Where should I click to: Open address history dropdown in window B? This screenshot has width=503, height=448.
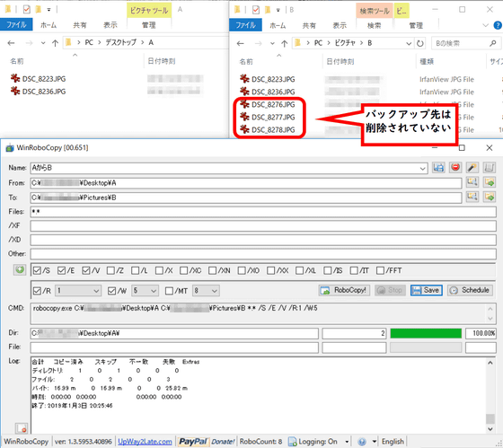pyautogui.click(x=409, y=43)
